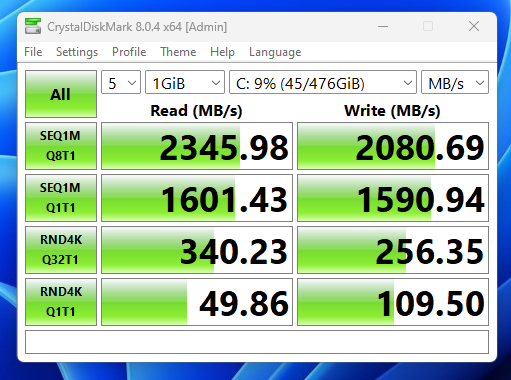511x380 pixels.
Task: Start the SEQ1M Q1T1 test
Action: pyautogui.click(x=61, y=198)
